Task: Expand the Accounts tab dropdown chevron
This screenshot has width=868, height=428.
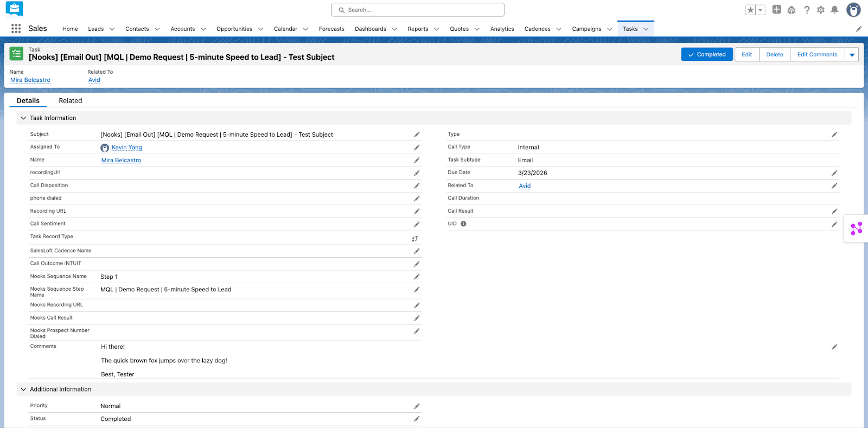Action: coord(203,29)
